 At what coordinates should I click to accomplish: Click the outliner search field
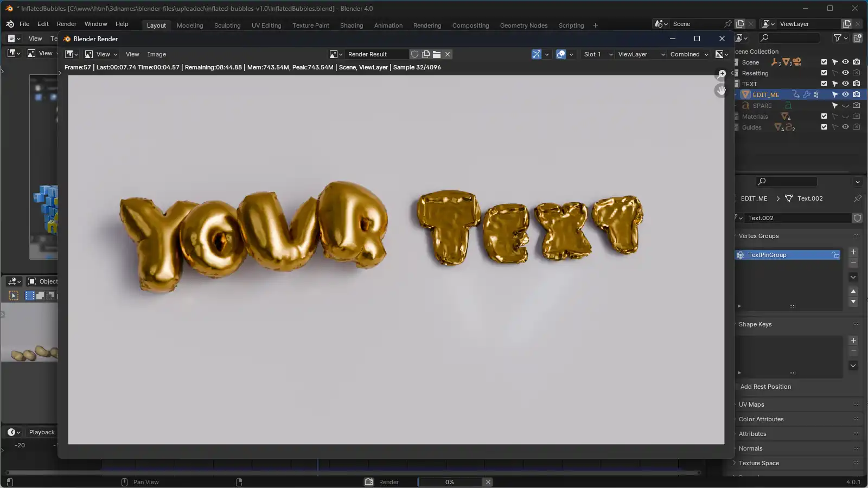(x=789, y=38)
